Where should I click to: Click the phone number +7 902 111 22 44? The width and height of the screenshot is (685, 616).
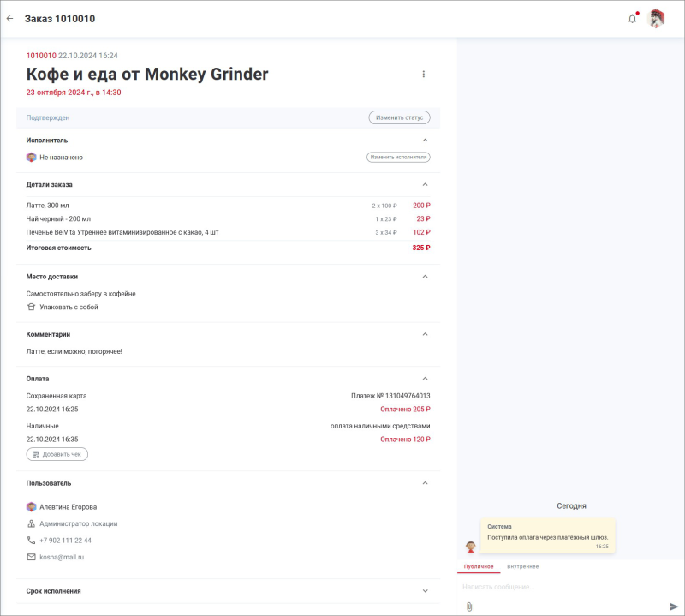66,541
